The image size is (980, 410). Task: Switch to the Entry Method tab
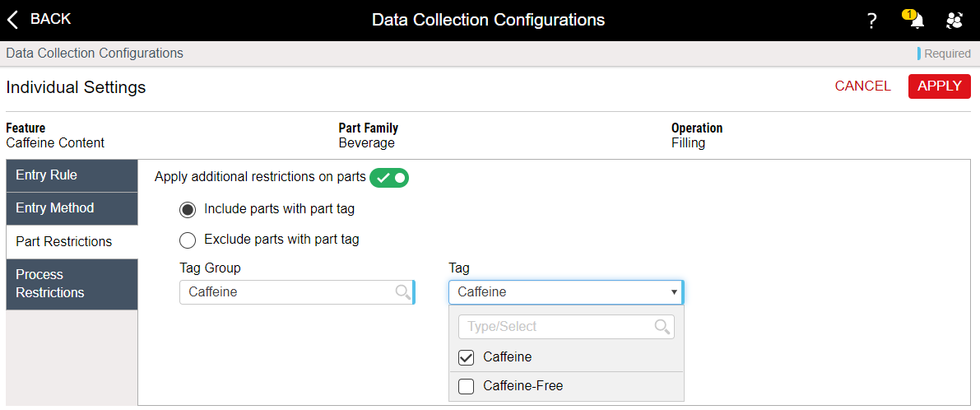72,208
